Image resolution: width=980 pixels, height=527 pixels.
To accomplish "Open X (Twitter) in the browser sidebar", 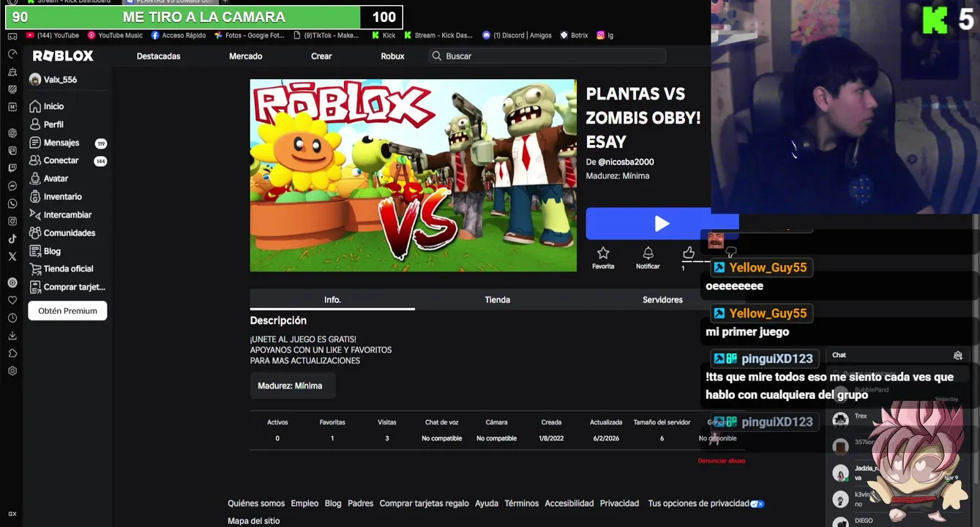I will click(12, 256).
